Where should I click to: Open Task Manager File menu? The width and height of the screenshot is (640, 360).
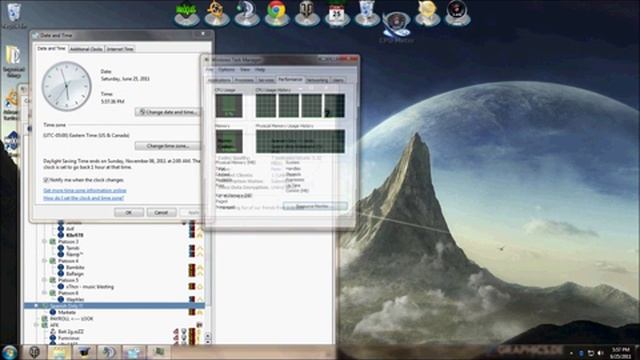click(209, 70)
